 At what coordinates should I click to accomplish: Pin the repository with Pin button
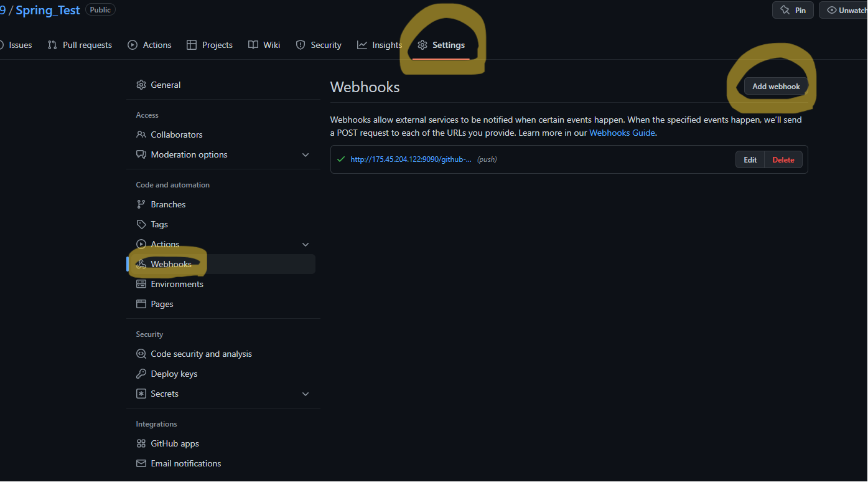coord(793,10)
